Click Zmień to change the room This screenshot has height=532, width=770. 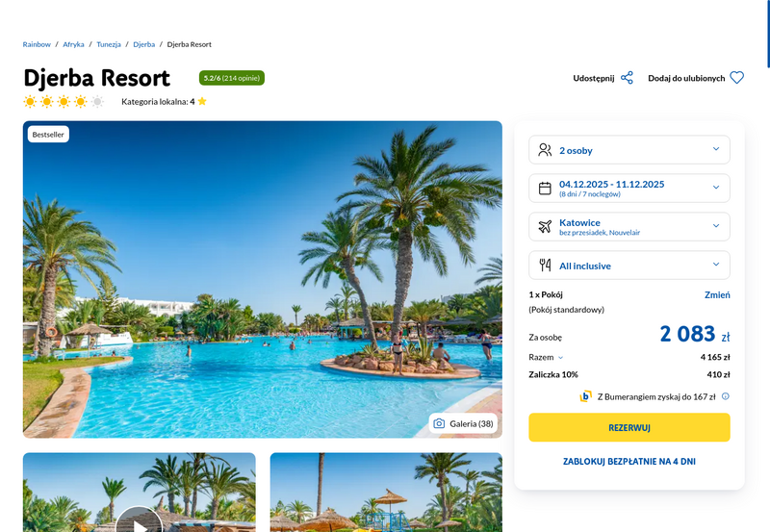[x=717, y=295]
